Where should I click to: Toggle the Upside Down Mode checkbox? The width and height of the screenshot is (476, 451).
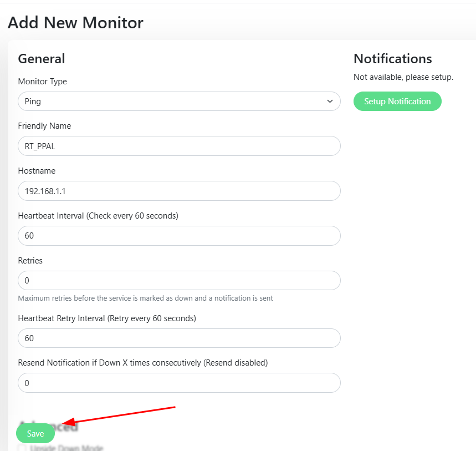pos(22,448)
